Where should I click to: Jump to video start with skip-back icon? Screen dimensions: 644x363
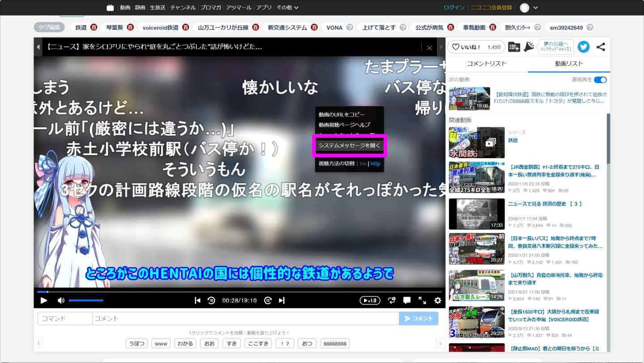click(197, 300)
